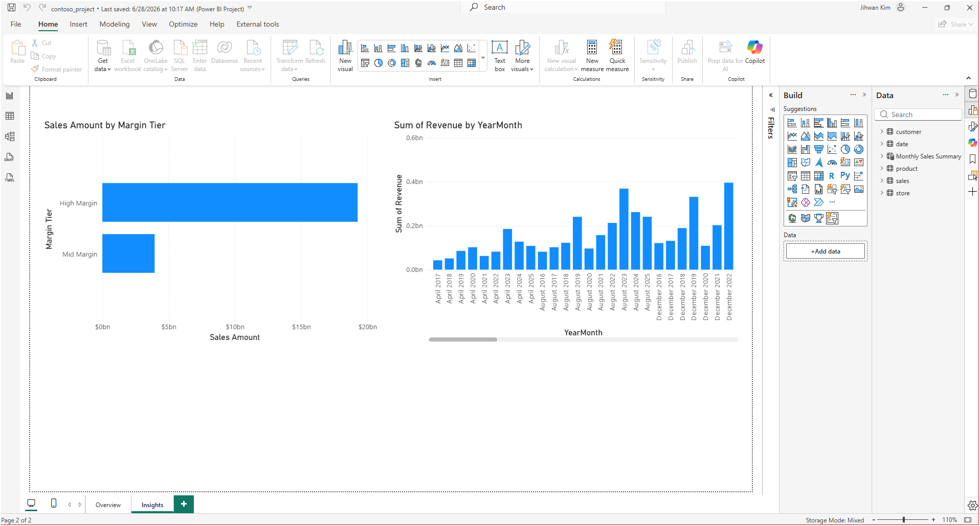Open the Modeling tab

[x=115, y=24]
